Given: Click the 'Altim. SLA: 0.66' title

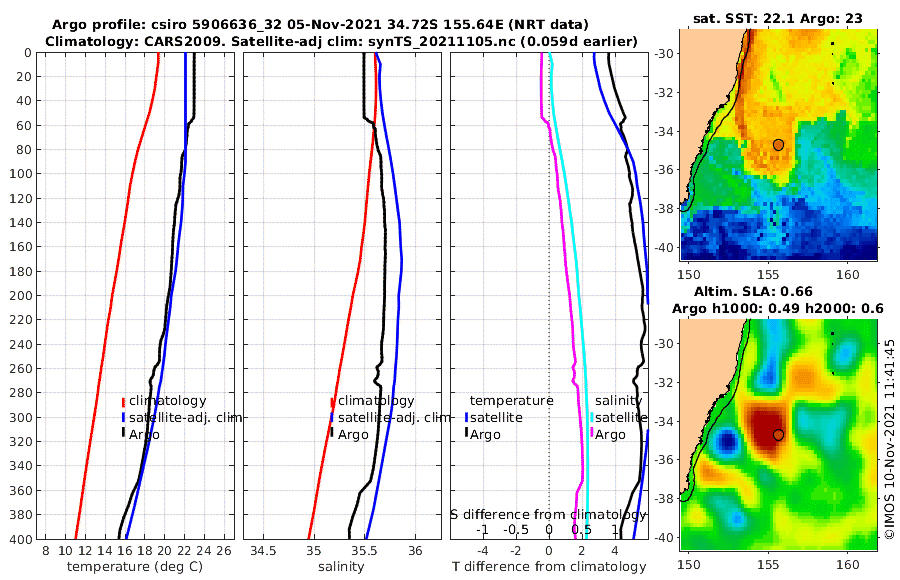Looking at the screenshot, I should pos(753,291).
